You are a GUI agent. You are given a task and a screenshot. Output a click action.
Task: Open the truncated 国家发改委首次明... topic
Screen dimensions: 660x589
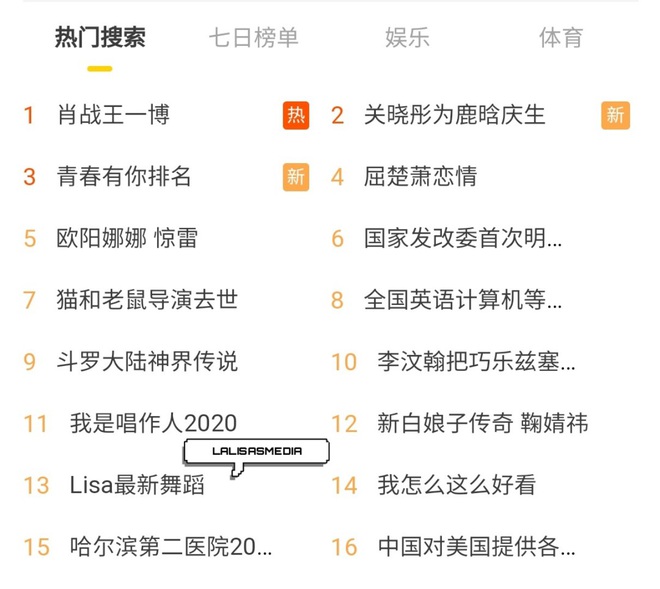click(x=463, y=238)
